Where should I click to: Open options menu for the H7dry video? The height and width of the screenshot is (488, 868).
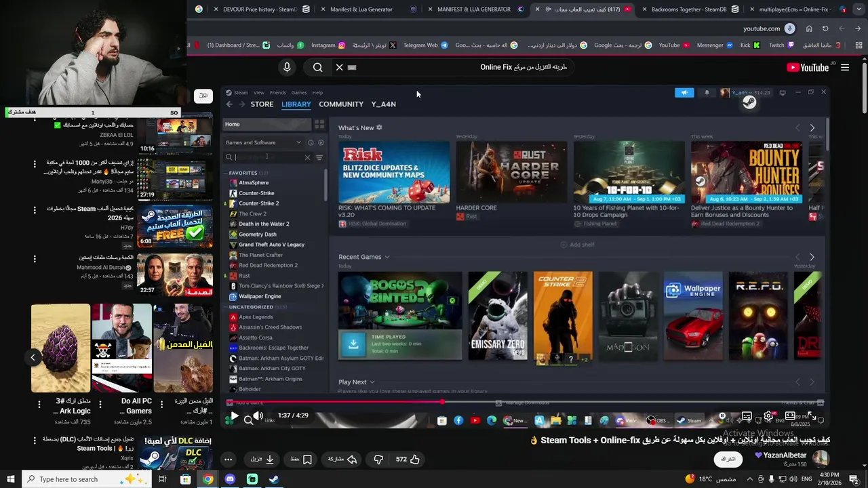[35, 210]
